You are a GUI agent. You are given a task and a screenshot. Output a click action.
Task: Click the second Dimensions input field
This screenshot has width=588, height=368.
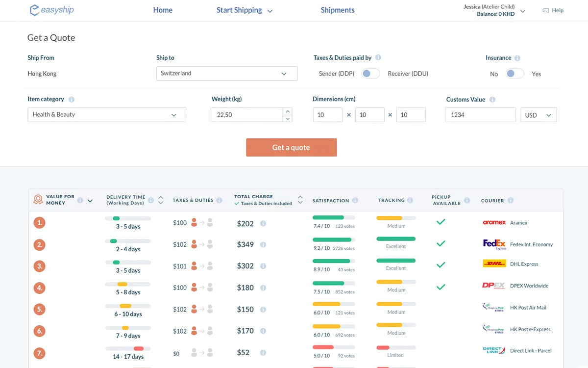(369, 115)
